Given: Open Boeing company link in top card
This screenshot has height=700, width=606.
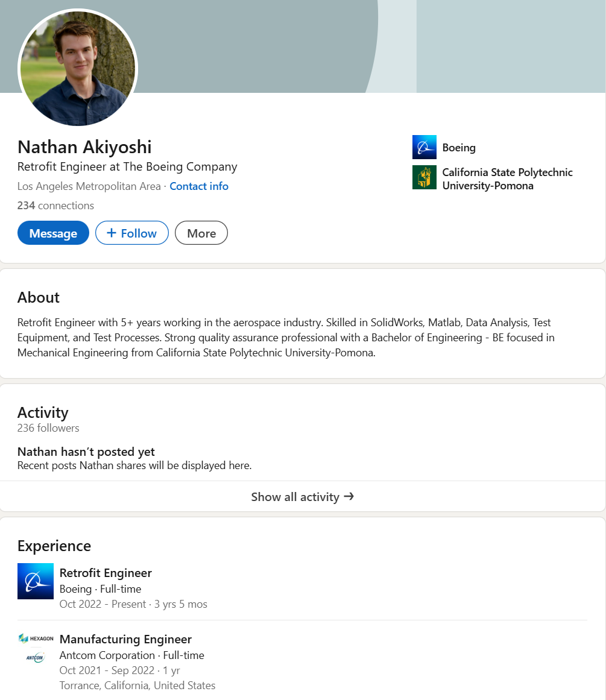Looking at the screenshot, I should tap(459, 147).
